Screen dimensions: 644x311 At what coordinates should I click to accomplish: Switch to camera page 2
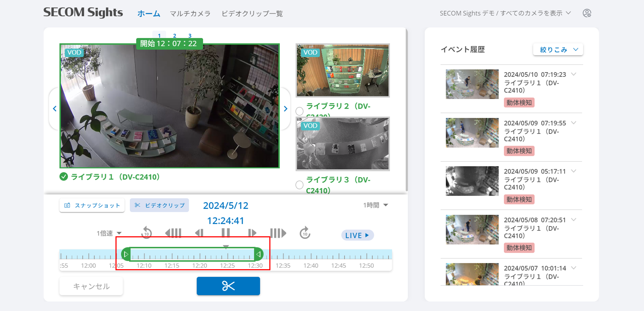[x=174, y=35]
